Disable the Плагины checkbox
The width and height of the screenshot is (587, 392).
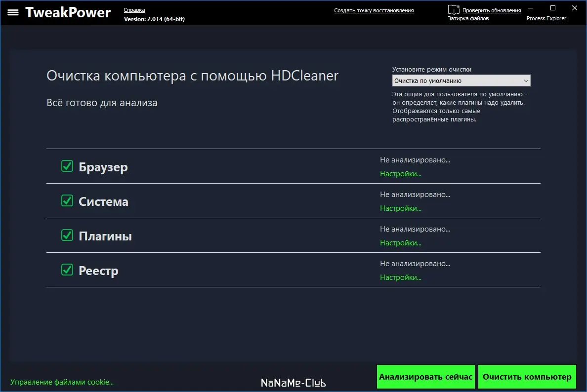(x=67, y=235)
